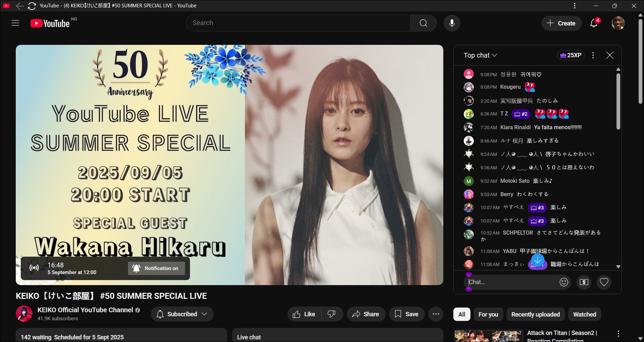
Task: Click into the Search field
Action: point(298,23)
